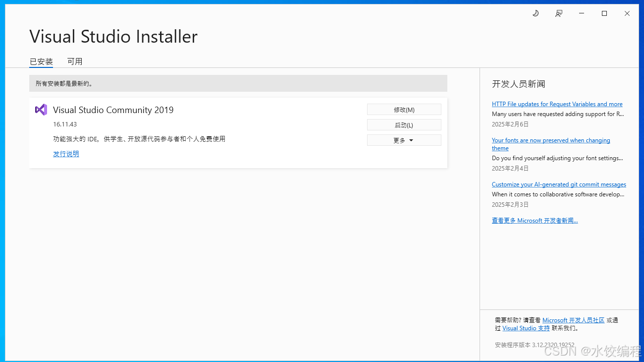The width and height of the screenshot is (644, 362).
Task: Launch Visual Studio with 启动(L) button
Action: [404, 125]
